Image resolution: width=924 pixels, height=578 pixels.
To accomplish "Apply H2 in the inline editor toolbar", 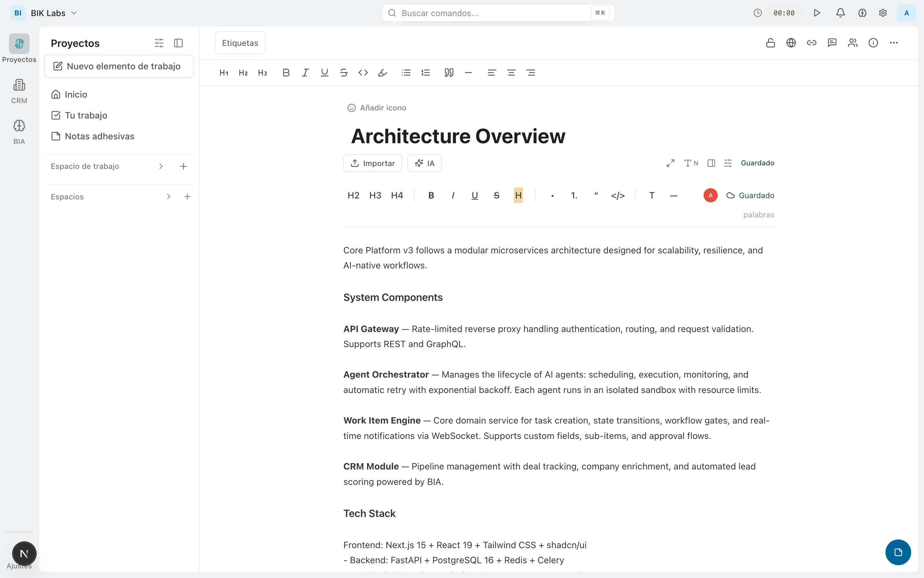I will (x=353, y=195).
